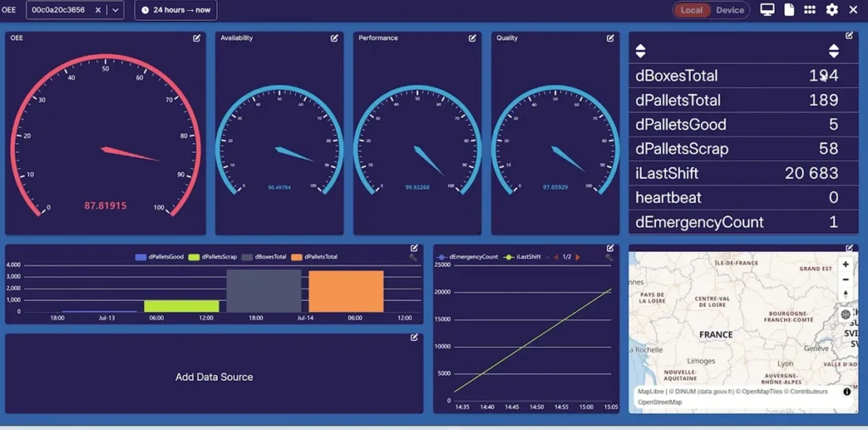Select the dBoxesTotal table row

743,76
